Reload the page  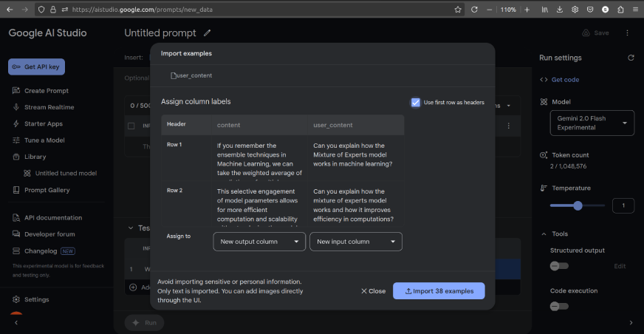(474, 10)
